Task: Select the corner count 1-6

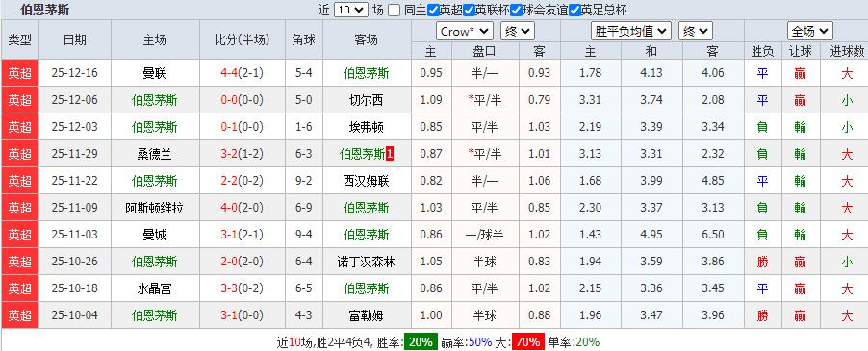Action: 304,127
